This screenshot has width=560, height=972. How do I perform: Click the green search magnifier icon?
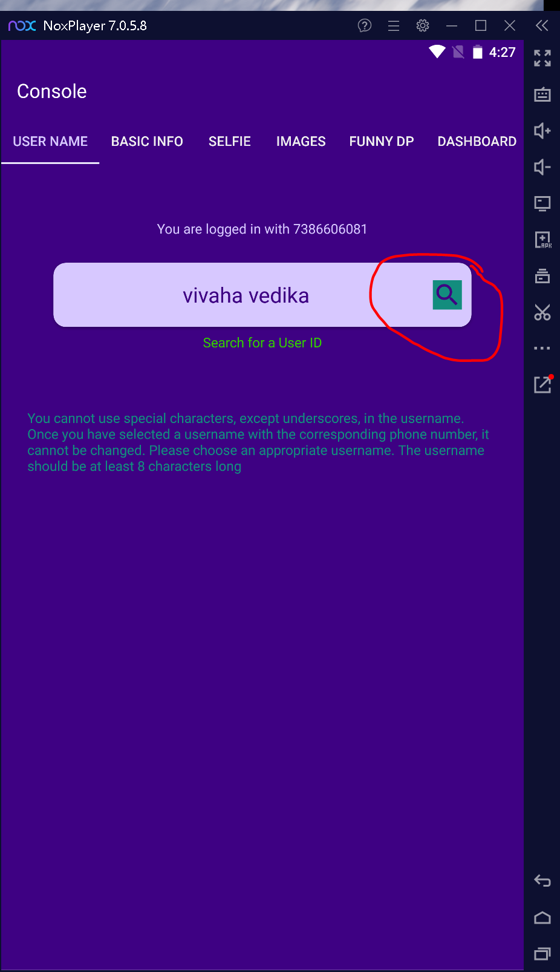(x=447, y=295)
